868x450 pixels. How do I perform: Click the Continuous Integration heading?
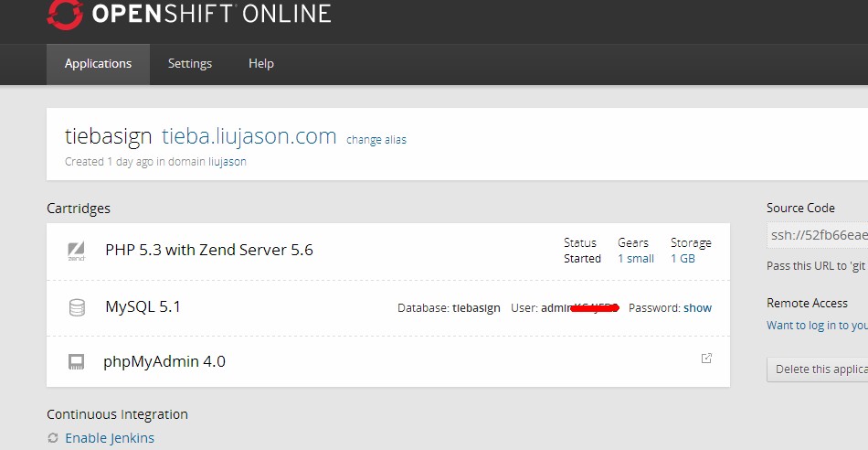pyautogui.click(x=117, y=414)
